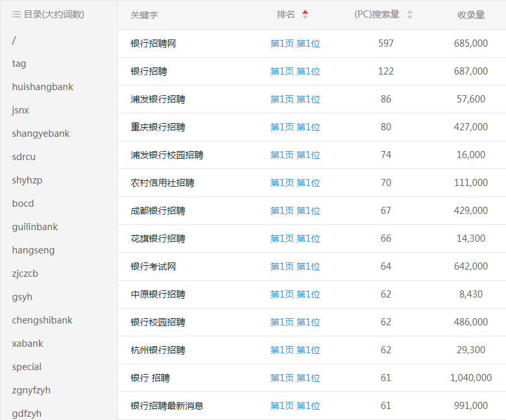Select the 'tag' directory in sidebar
The width and height of the screenshot is (506, 420).
pos(19,64)
